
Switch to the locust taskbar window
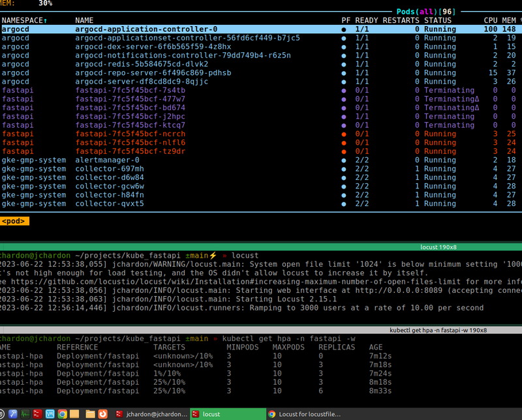(228, 414)
